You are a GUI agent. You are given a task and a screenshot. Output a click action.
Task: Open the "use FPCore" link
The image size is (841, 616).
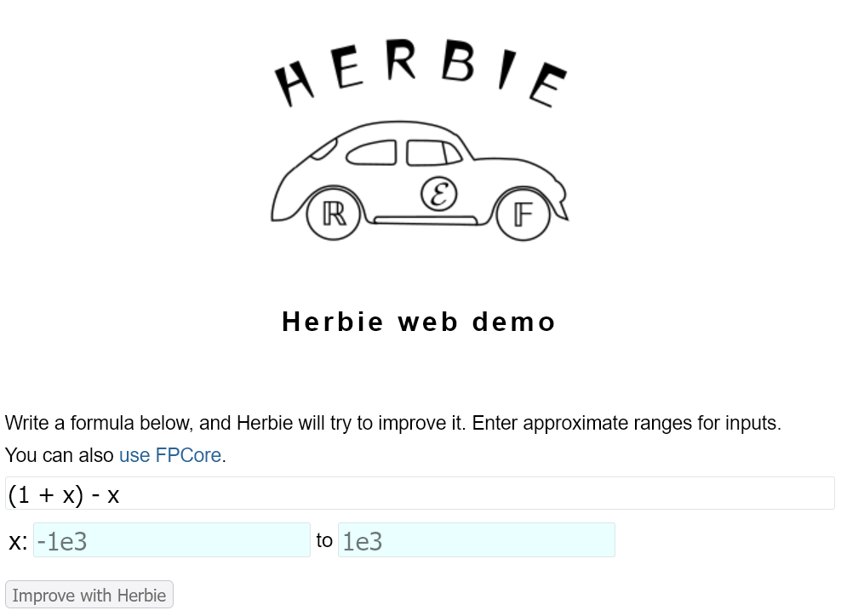point(170,455)
